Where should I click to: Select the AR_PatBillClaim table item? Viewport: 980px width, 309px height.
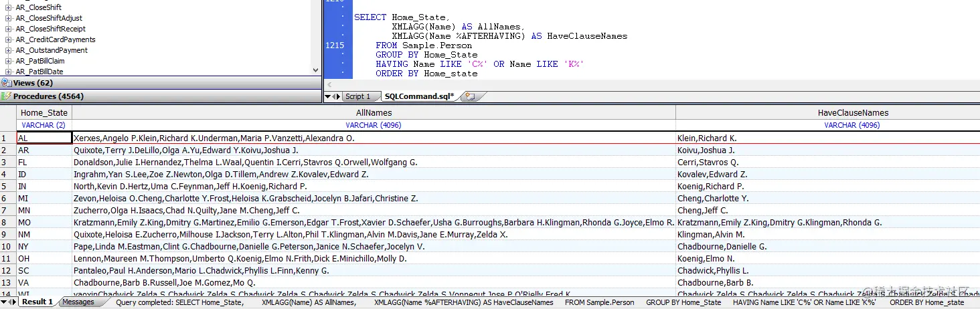[39, 61]
